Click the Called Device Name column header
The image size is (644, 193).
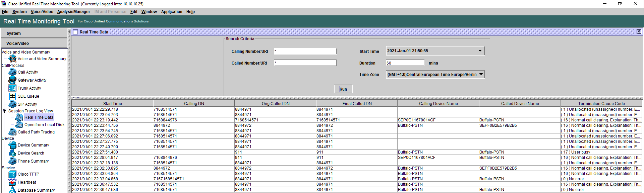520,103
